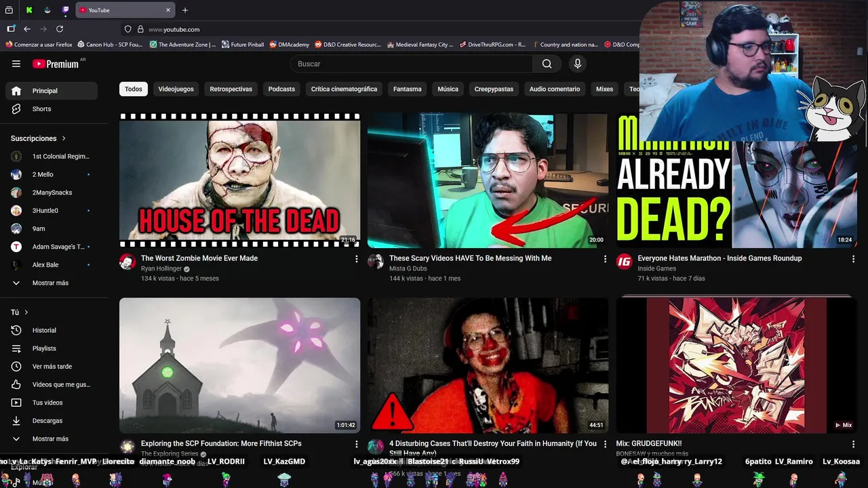Play SCP Foundation church thumbnail
868x488 pixels.
click(x=240, y=365)
